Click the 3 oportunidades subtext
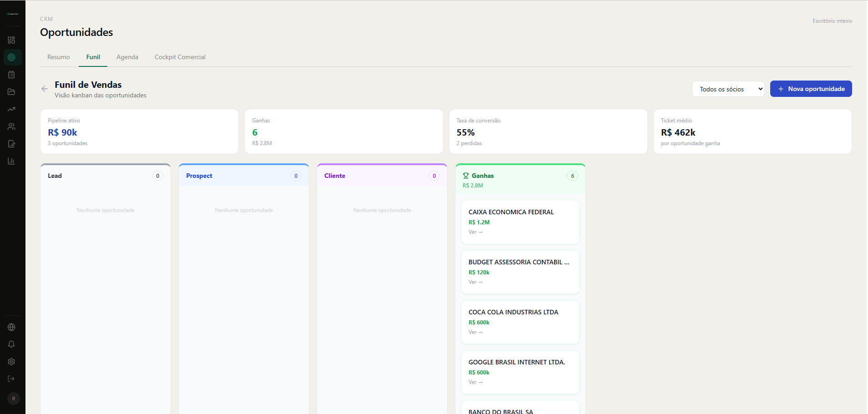 coord(67,143)
